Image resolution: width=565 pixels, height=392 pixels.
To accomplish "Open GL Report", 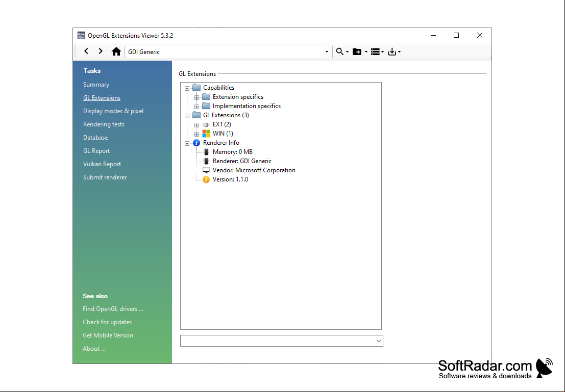I will pos(96,151).
